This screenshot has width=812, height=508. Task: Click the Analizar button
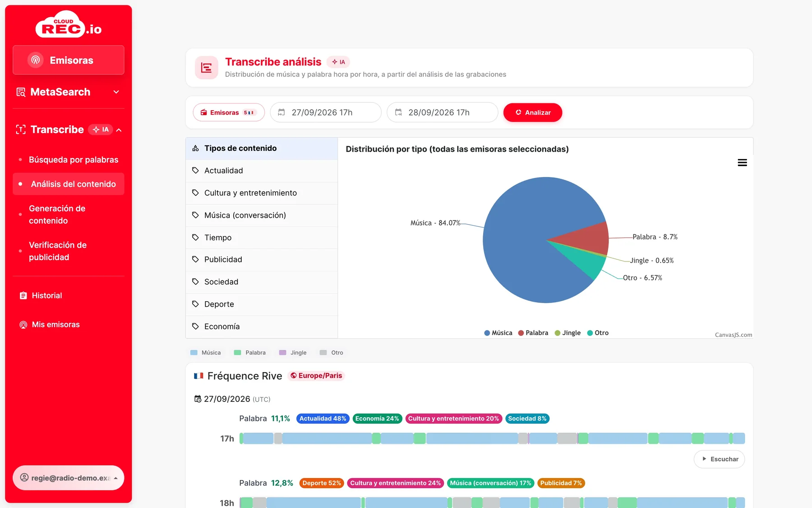coord(533,112)
